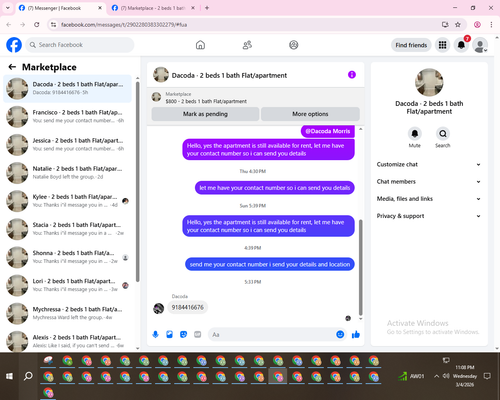500x400 pixels.
Task: Click Find friends button
Action: (x=411, y=45)
